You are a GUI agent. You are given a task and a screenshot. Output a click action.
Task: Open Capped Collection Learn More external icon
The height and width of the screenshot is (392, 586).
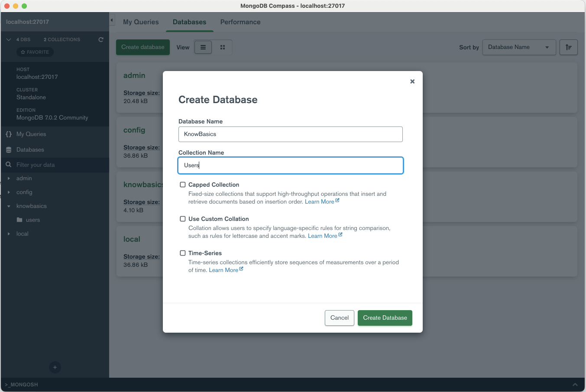[337, 201]
